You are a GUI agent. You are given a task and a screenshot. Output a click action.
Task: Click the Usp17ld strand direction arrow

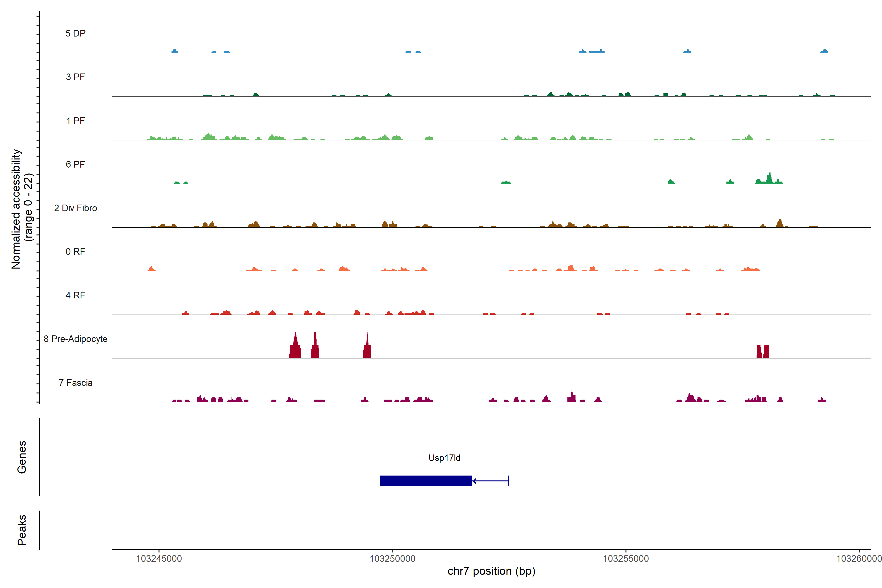(475, 481)
